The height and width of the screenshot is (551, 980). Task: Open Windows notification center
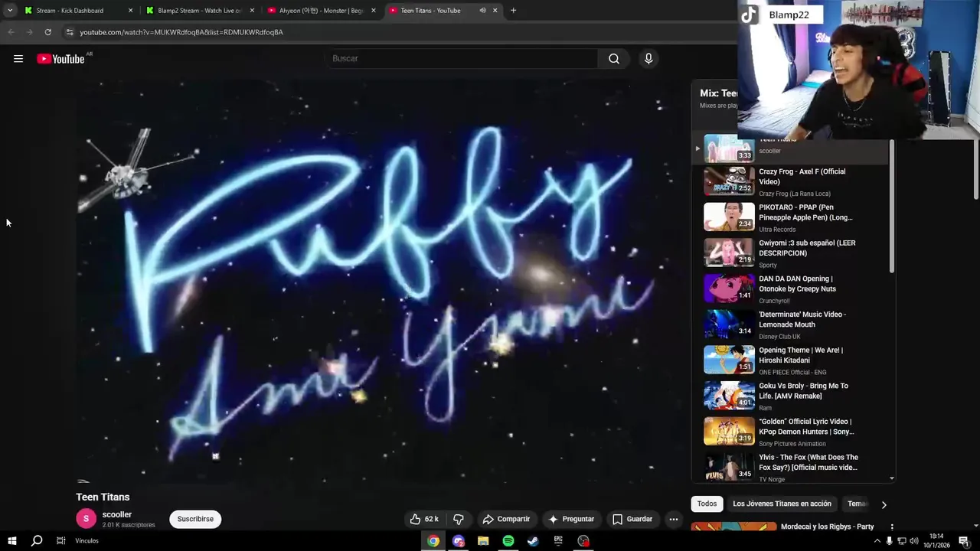coord(966,541)
